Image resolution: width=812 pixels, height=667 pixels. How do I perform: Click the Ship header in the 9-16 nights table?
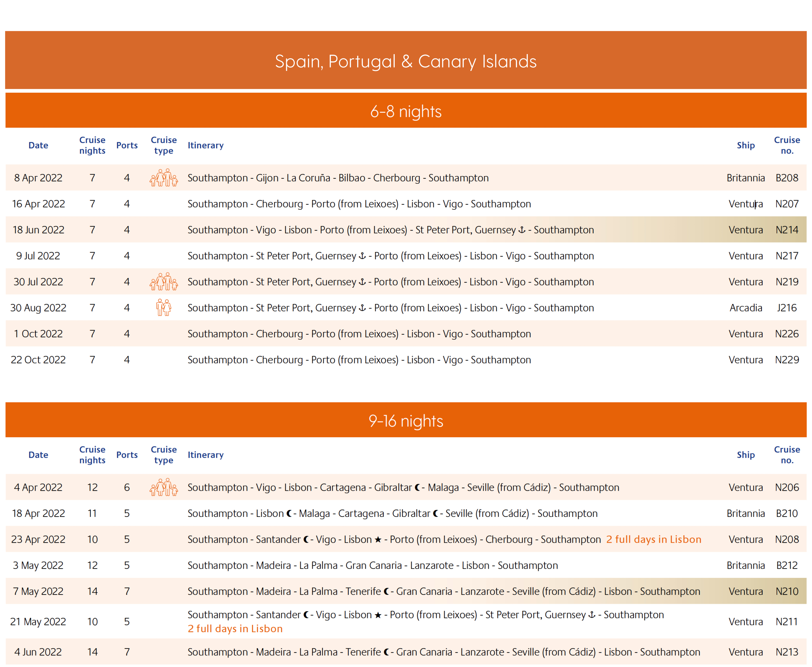[745, 454]
